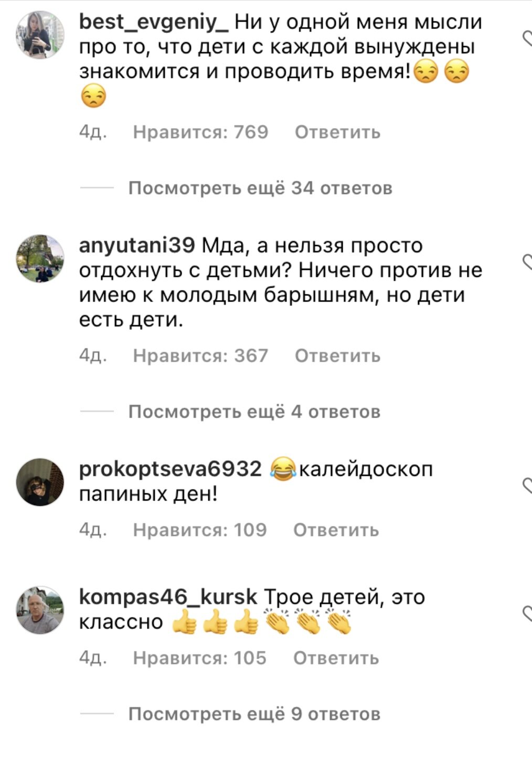Open best_evgeniy_ profile avatar
The width and height of the screenshot is (532, 760).
point(40,34)
